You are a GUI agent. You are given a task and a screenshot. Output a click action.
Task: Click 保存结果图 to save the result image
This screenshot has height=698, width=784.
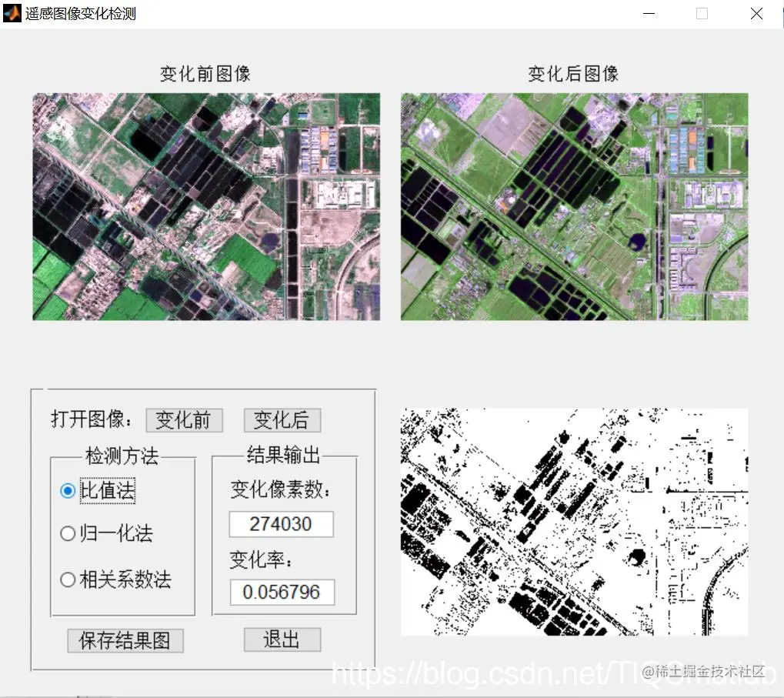(124, 640)
